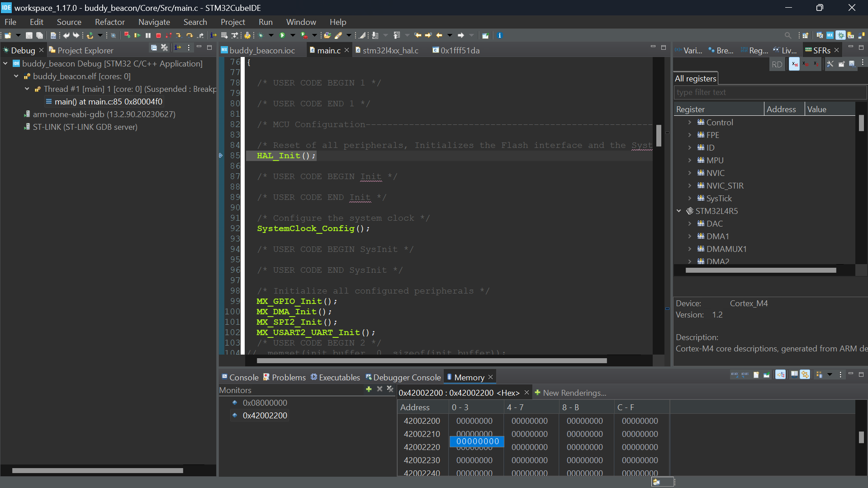This screenshot has height=488, width=868.
Task: Open the Run menu
Action: point(266,22)
